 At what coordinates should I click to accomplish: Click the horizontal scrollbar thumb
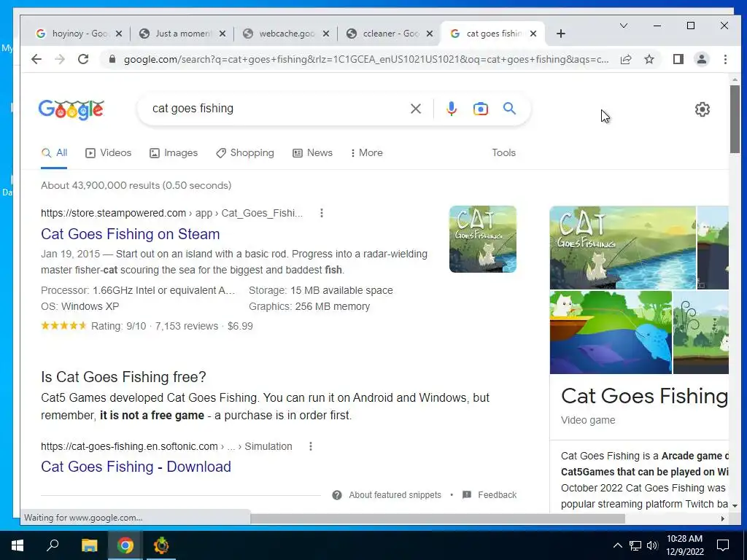(438, 518)
